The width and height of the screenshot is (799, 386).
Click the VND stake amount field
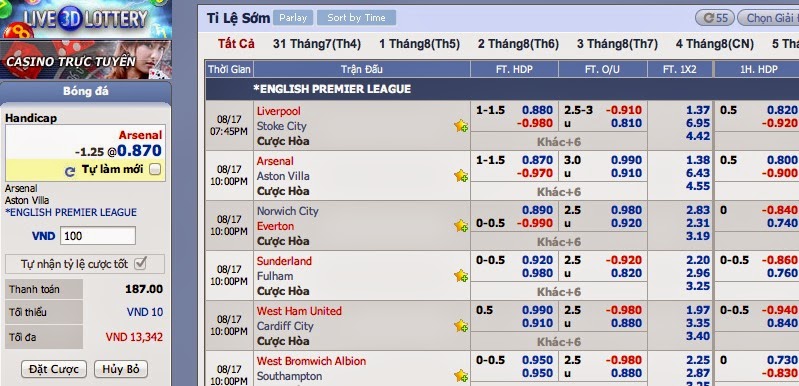point(98,236)
